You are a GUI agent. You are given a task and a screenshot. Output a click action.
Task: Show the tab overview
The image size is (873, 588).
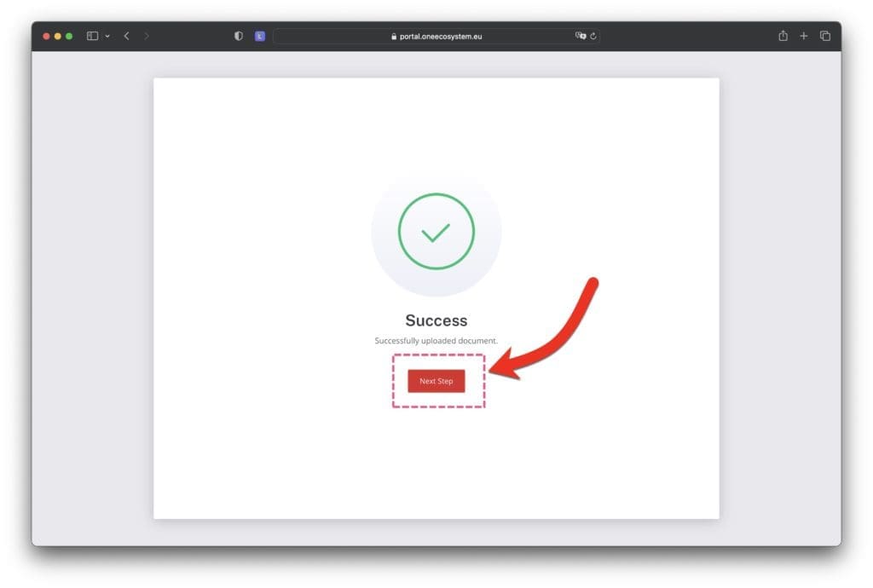coord(825,36)
